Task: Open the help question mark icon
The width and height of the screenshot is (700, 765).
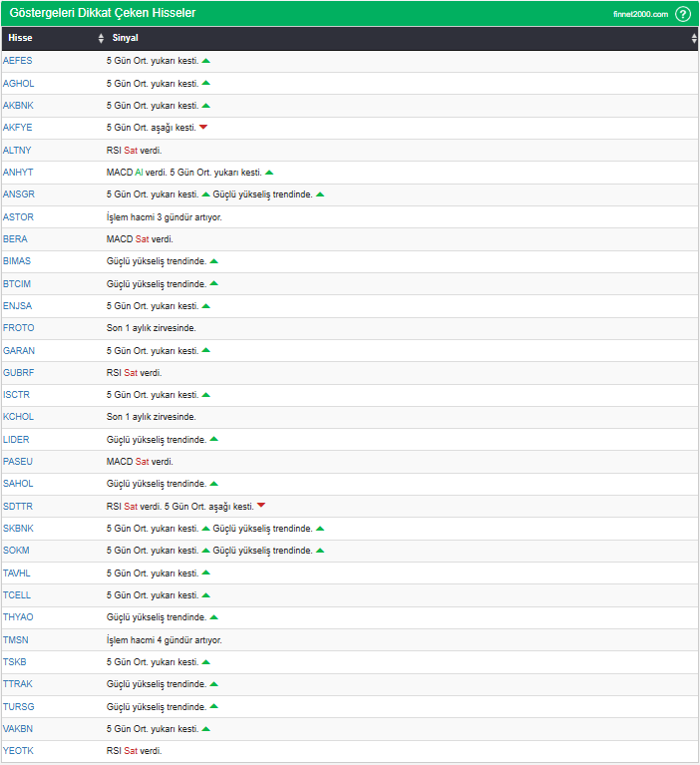Action: pyautogui.click(x=682, y=14)
